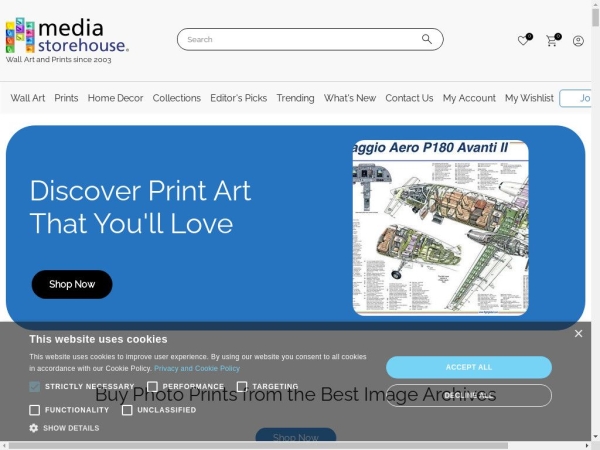Enable the Unclassified cookies checkbox
The image size is (600, 450).
pos(127,410)
